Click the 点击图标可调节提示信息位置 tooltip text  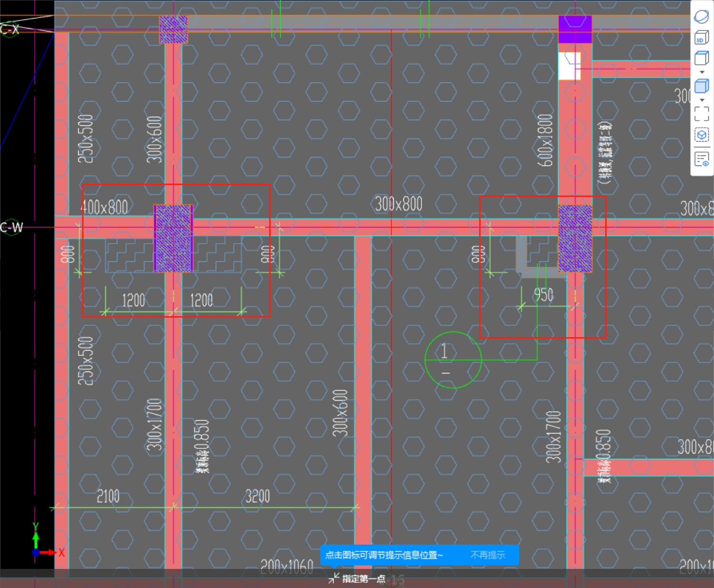384,555
